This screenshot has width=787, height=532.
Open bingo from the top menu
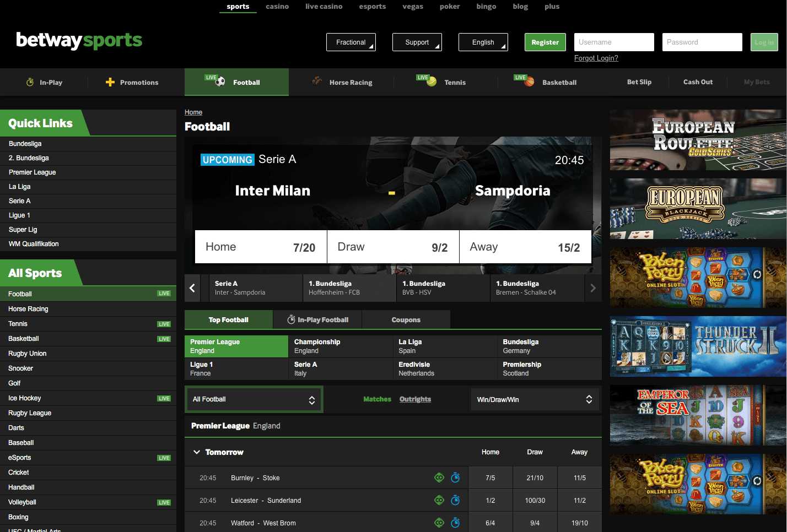click(486, 7)
